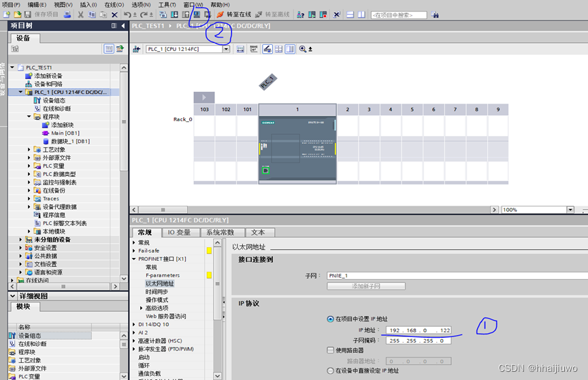Select 以太网地址 in properties navigation
Image resolution: width=588 pixels, height=380 pixels.
tap(159, 283)
